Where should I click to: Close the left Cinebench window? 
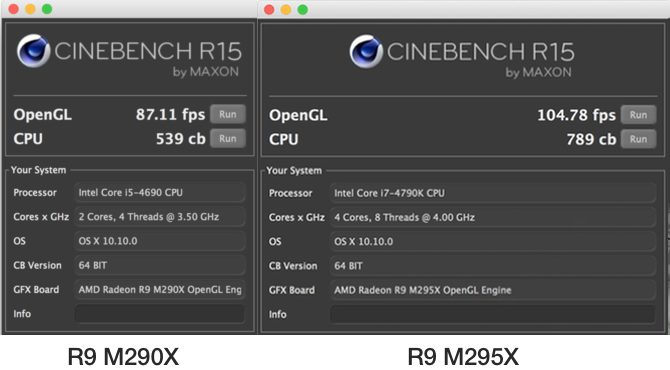click(13, 9)
